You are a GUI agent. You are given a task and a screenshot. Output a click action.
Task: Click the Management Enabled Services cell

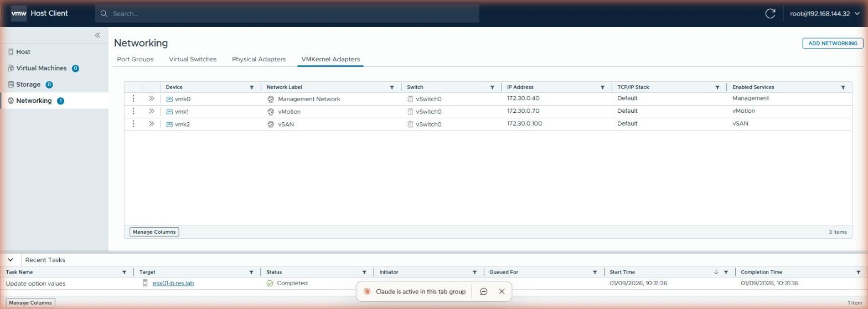point(751,98)
